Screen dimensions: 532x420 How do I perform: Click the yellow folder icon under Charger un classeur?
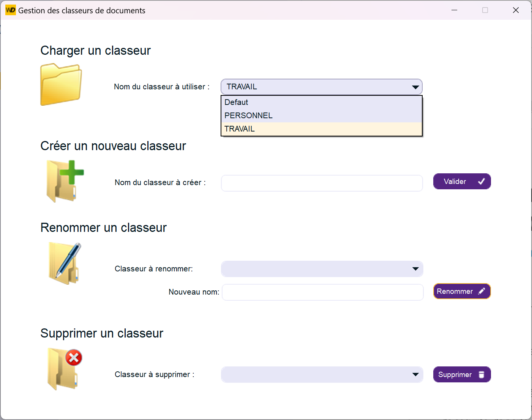coord(61,85)
